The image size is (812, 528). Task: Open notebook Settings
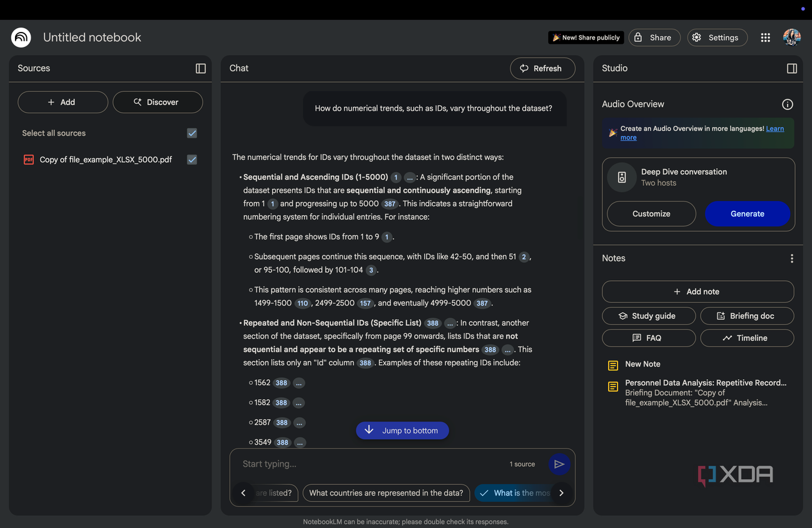pyautogui.click(x=718, y=38)
